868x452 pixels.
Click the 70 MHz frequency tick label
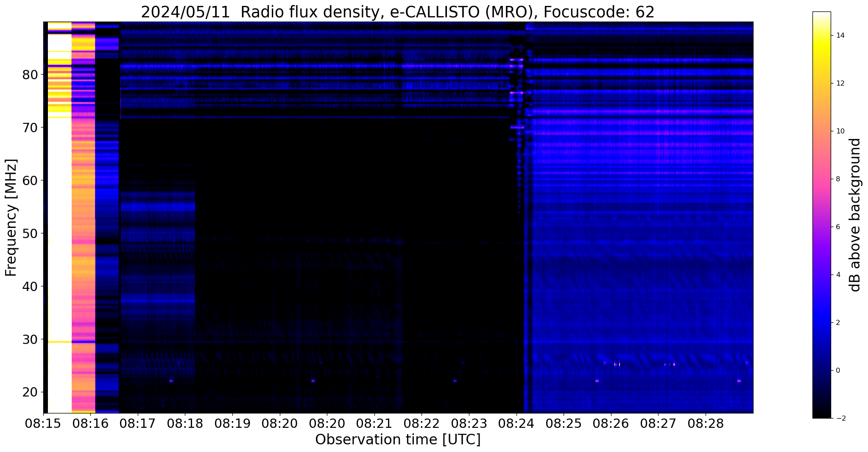[30, 128]
